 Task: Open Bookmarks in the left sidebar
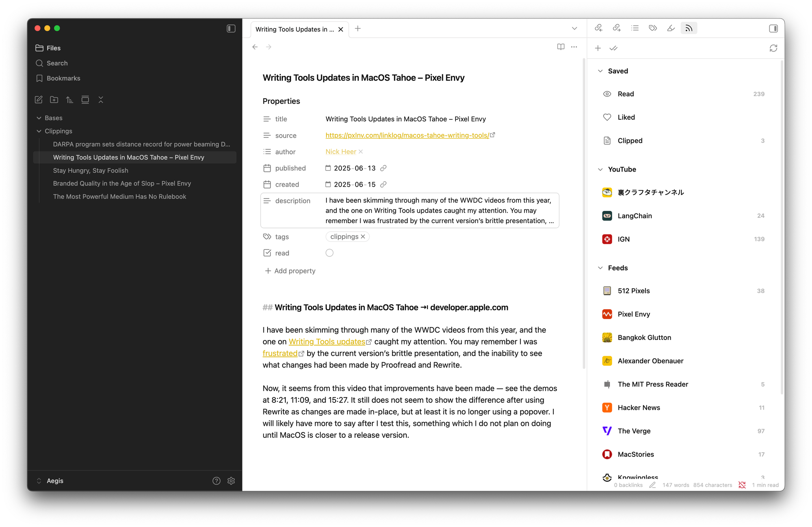(58, 78)
